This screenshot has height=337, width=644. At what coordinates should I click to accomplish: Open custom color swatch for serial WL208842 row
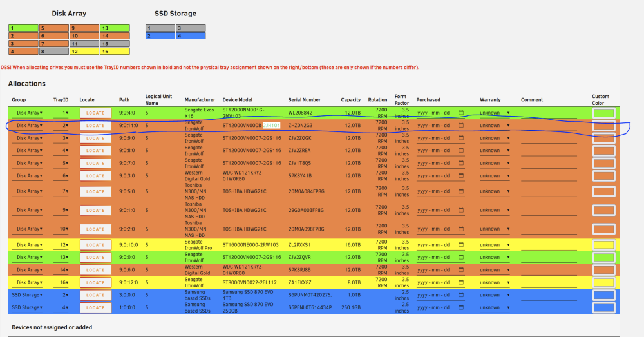pyautogui.click(x=603, y=113)
